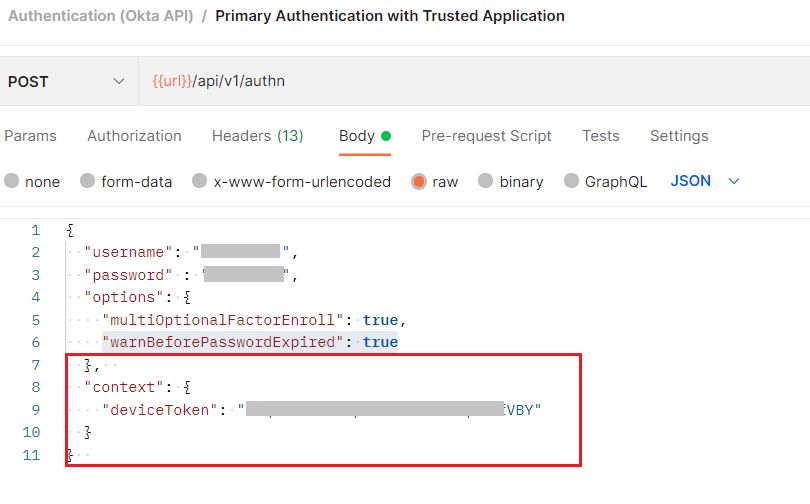
Task: Open the Authorization tab
Action: click(x=134, y=136)
